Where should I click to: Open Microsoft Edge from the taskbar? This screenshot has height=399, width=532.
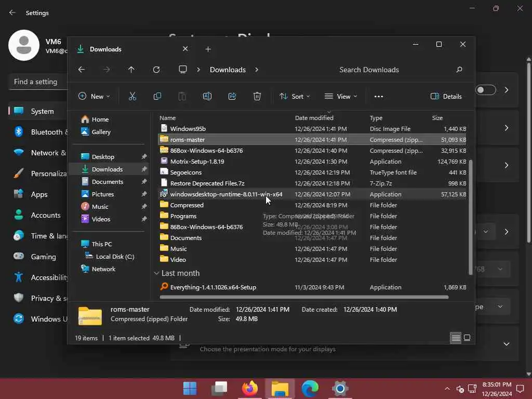pos(310,388)
